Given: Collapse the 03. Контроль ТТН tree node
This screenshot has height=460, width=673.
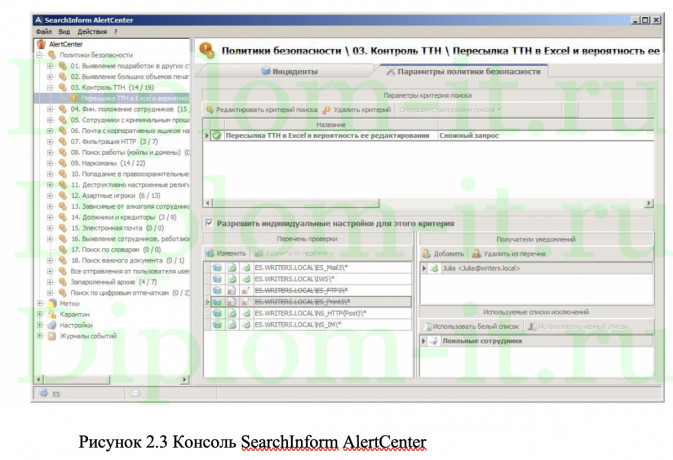Looking at the screenshot, I should tap(50, 87).
